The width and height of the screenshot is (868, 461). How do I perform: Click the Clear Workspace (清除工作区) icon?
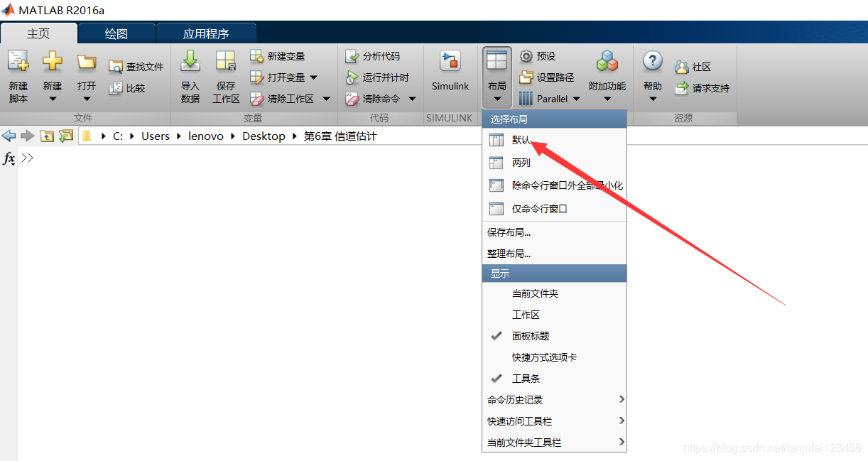(x=257, y=99)
